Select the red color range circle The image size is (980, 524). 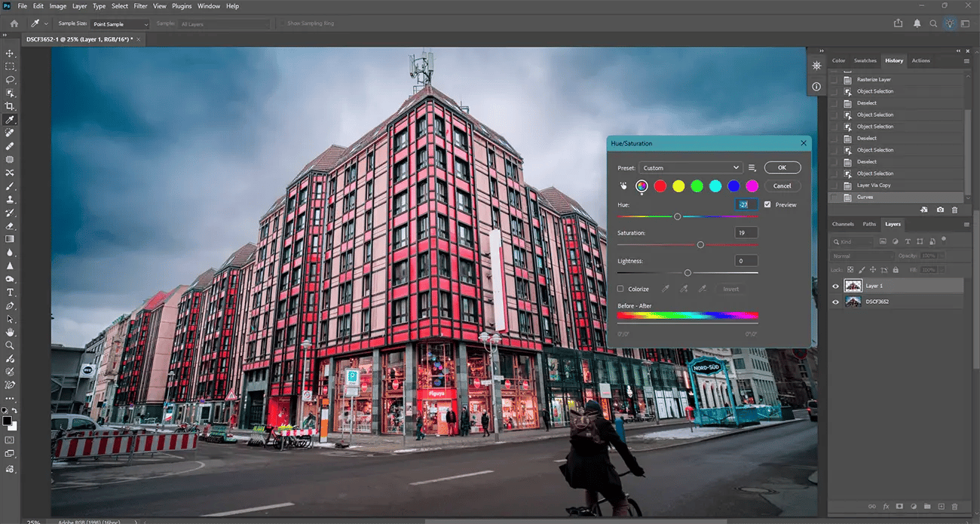(x=660, y=185)
